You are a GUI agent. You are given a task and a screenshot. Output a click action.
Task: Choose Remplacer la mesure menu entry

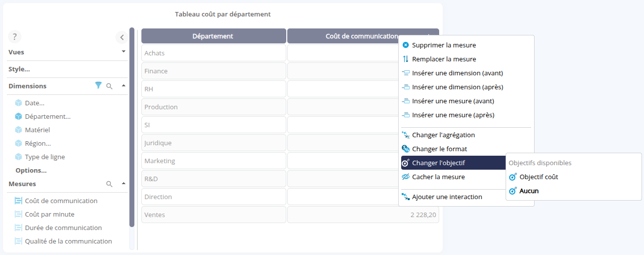(444, 59)
